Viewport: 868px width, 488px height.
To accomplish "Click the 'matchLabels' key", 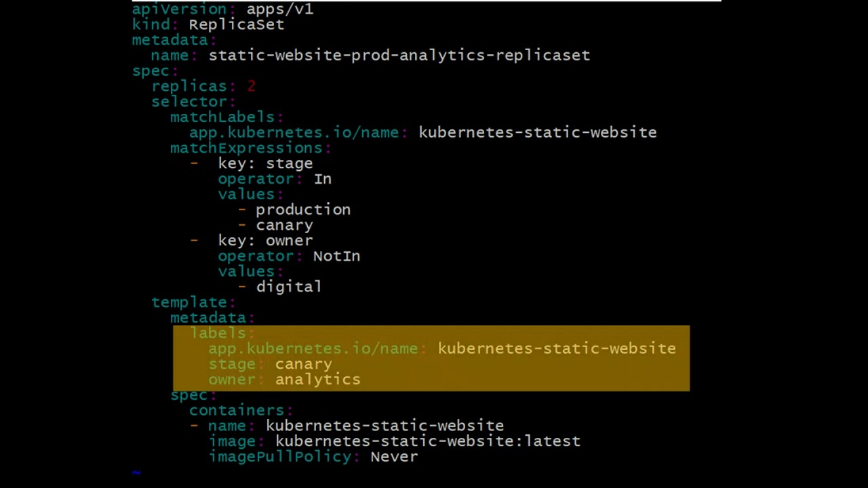I will click(222, 117).
